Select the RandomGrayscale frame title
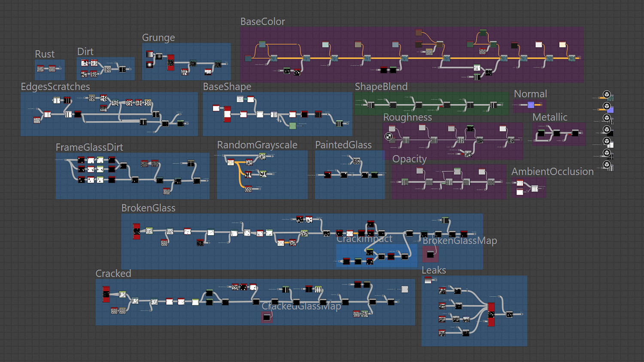Image resolution: width=644 pixels, height=362 pixels. pyautogui.click(x=257, y=145)
